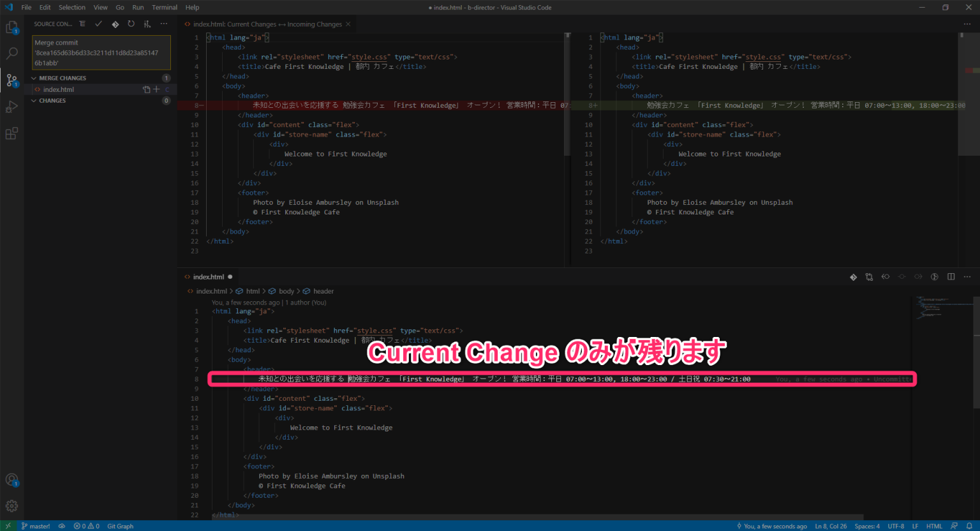Open the Accounts icon in the Activity Bar
The height and width of the screenshot is (531, 980).
(x=11, y=478)
